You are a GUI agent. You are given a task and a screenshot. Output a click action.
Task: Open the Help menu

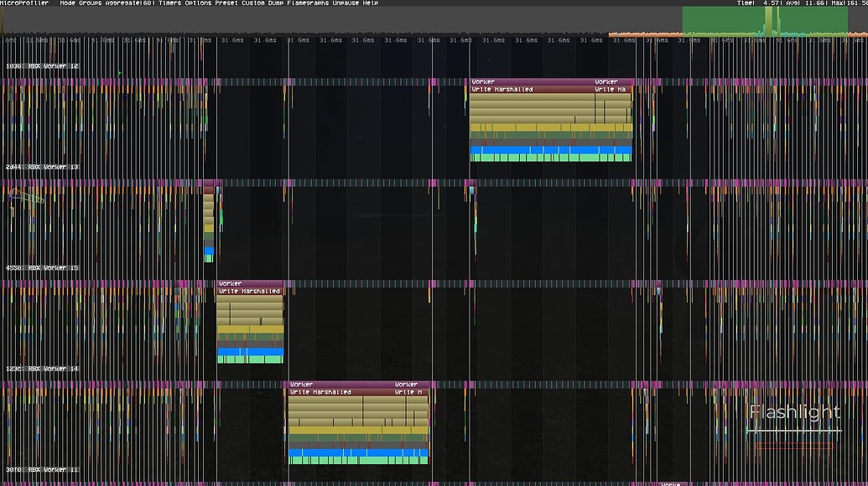click(370, 3)
